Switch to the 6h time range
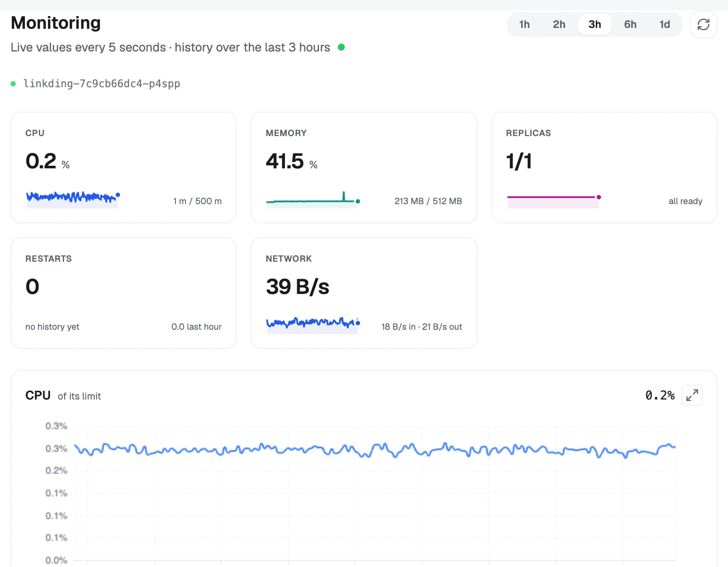This screenshot has height=567, width=728. [630, 24]
